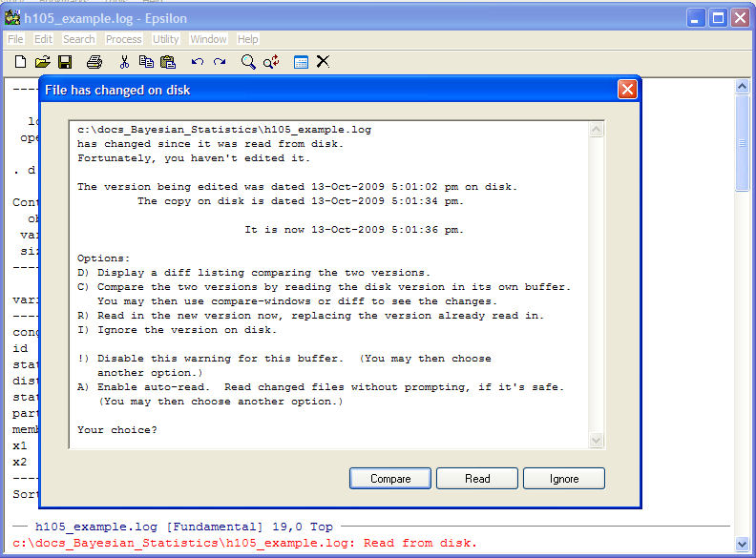The height and width of the screenshot is (558, 756).
Task: Open a file with the folder icon
Action: point(42,62)
